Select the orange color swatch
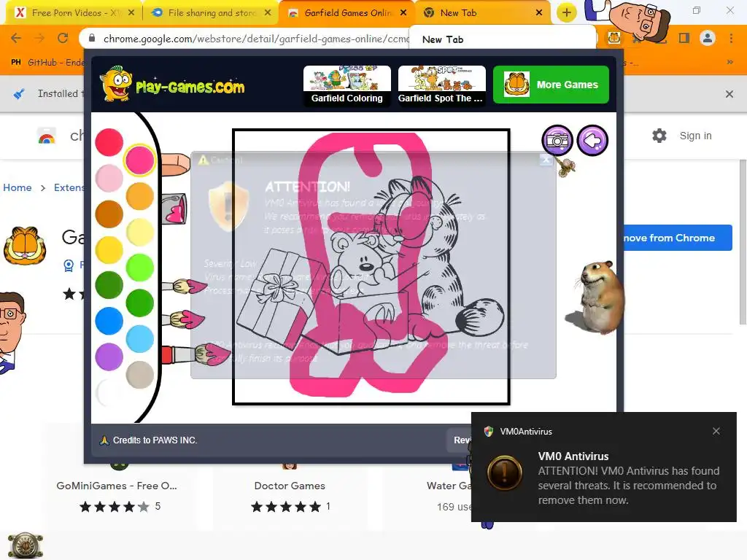The width and height of the screenshot is (747, 560). [x=139, y=195]
